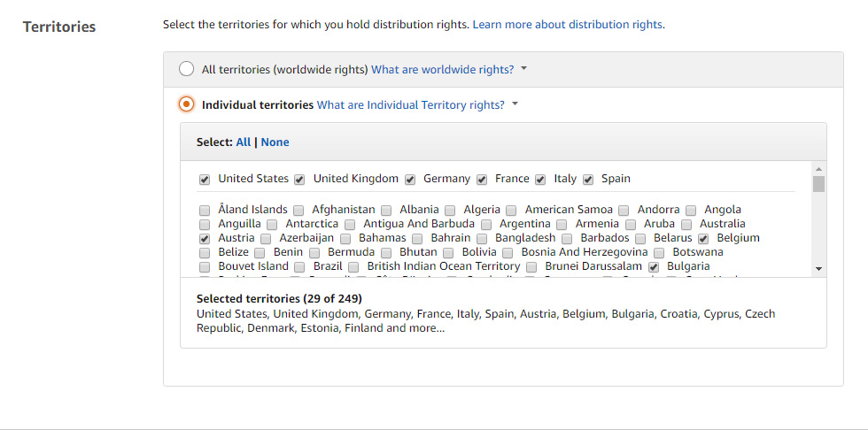The height and width of the screenshot is (430, 868).
Task: Open 'What are Individual Territory rights?' link
Action: pyautogui.click(x=411, y=104)
